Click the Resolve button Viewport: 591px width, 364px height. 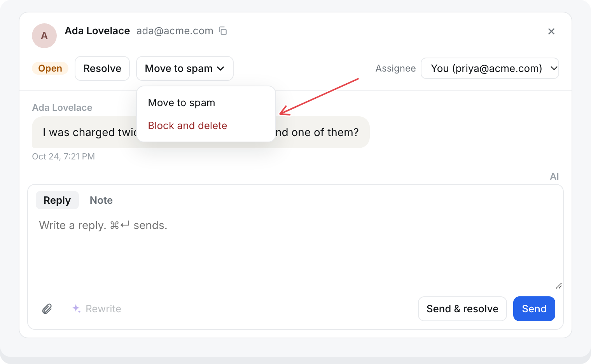102,68
